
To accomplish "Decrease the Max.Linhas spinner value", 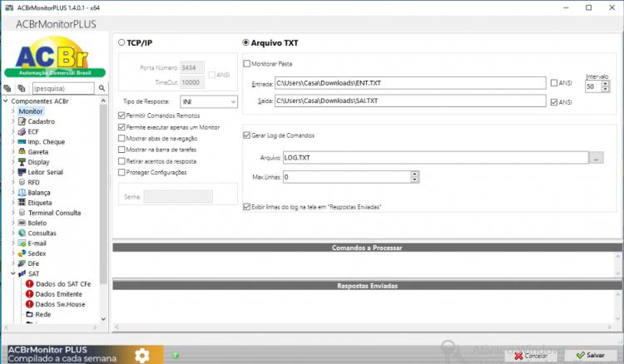I will pos(414,180).
